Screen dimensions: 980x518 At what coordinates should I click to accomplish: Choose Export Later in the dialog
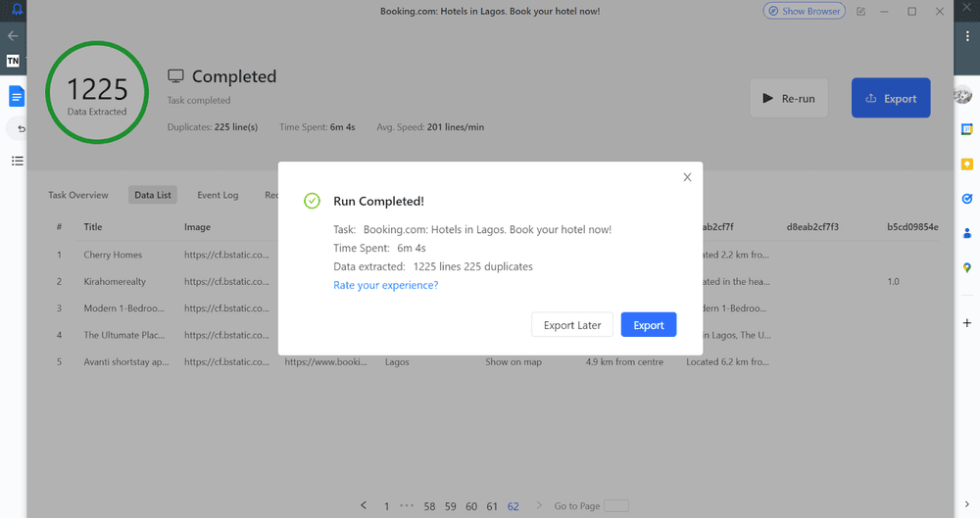pos(572,325)
